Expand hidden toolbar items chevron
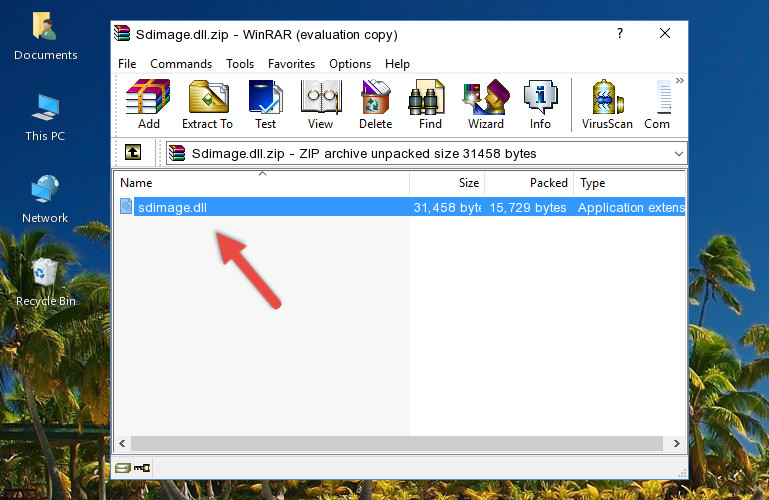769x500 pixels. click(680, 80)
